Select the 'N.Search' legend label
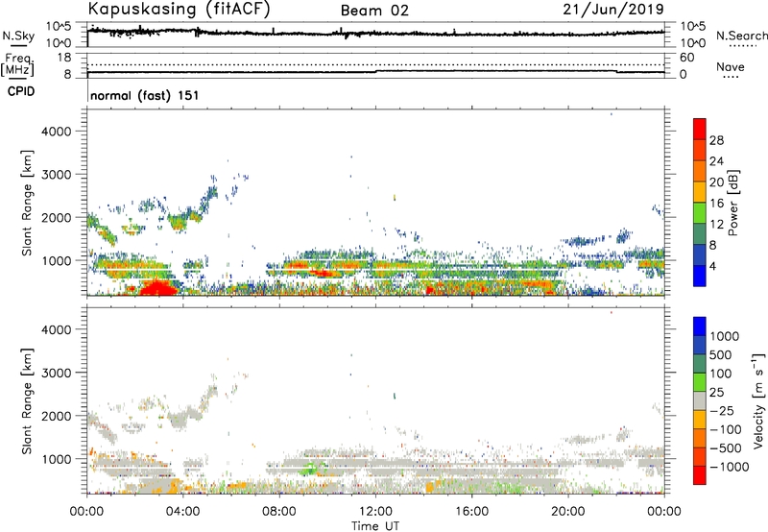768x532 pixels. point(741,36)
